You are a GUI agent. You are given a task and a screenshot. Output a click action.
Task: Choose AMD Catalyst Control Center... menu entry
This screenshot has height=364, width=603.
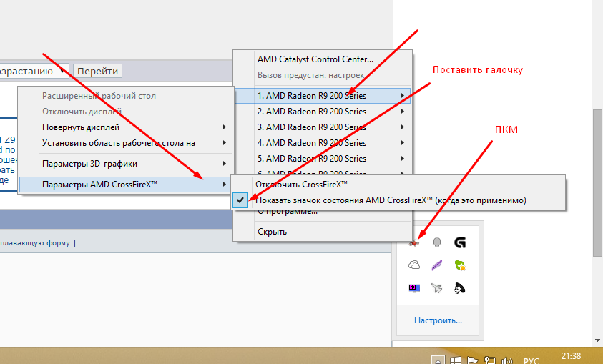323,59
